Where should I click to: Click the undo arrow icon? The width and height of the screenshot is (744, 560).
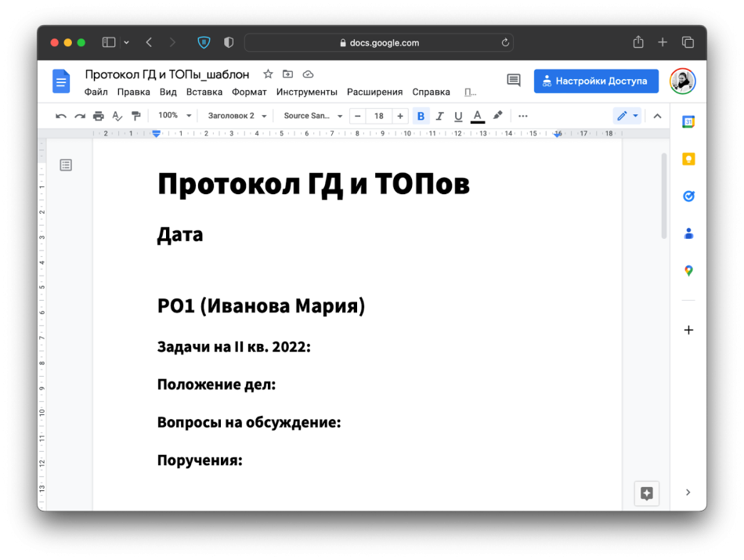(x=61, y=116)
